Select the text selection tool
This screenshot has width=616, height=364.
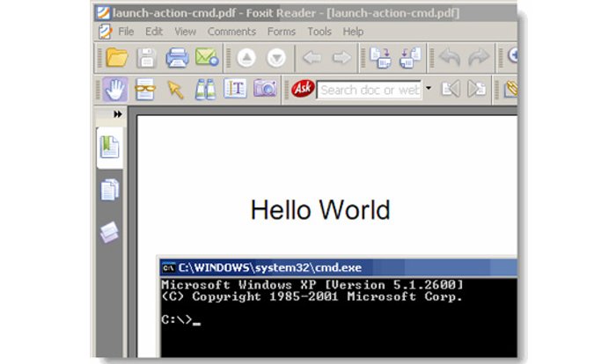click(x=235, y=88)
